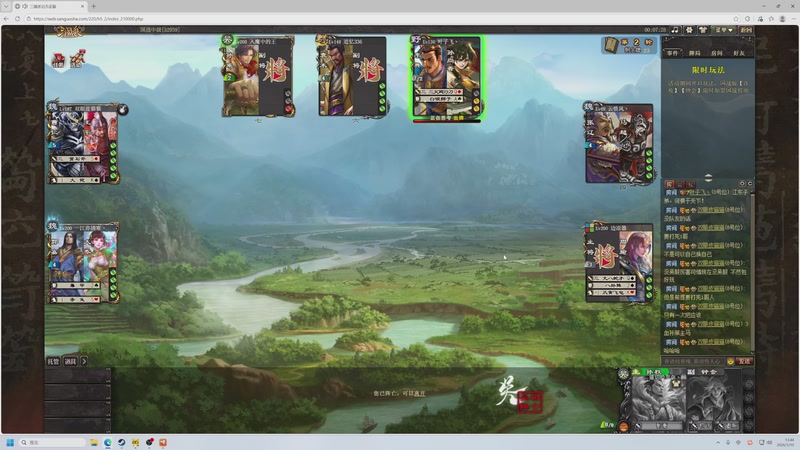
Task: Open the emoji picker beside chat input
Action: pyautogui.click(x=730, y=361)
